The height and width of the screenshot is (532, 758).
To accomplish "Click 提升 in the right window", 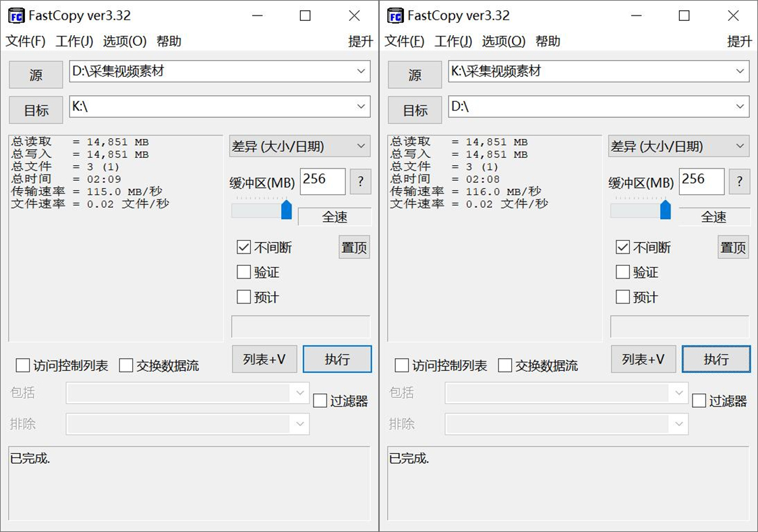I will click(x=740, y=41).
